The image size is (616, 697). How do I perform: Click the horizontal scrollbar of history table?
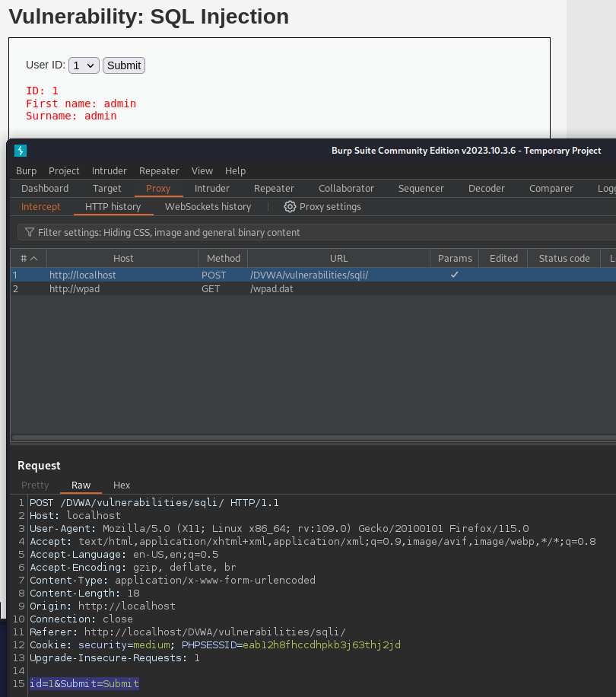(x=313, y=438)
